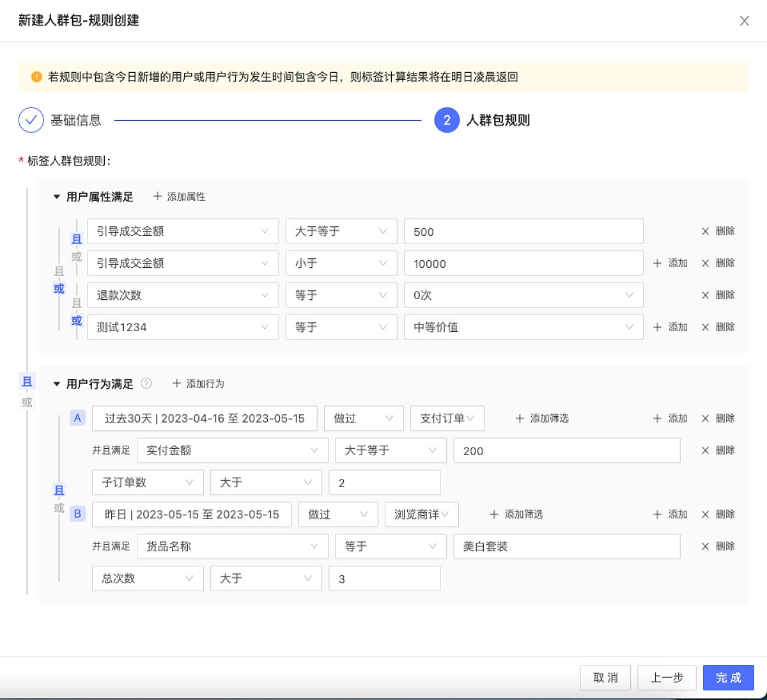Click the step 2 人群包规则 circle
Image resolution: width=767 pixels, height=700 pixels.
click(447, 120)
